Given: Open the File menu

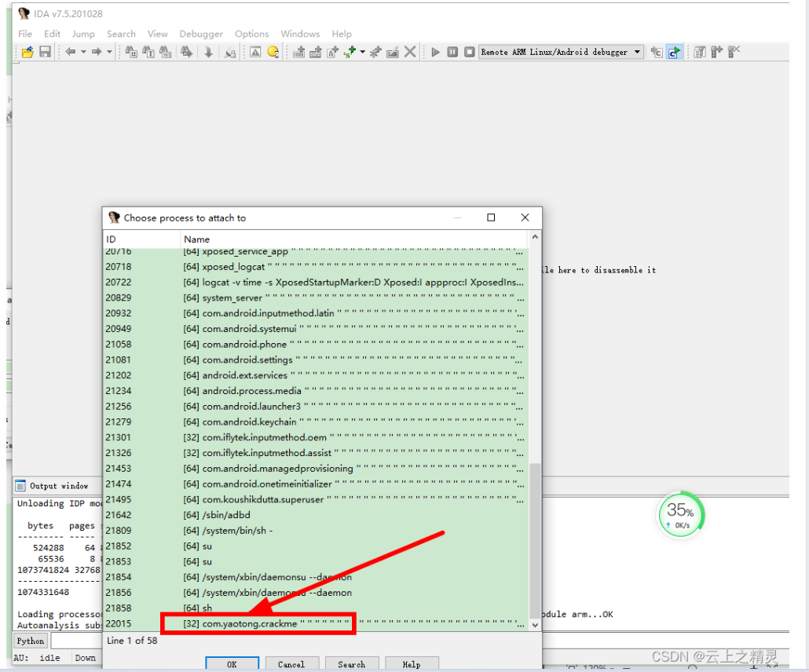Looking at the screenshot, I should [25, 34].
